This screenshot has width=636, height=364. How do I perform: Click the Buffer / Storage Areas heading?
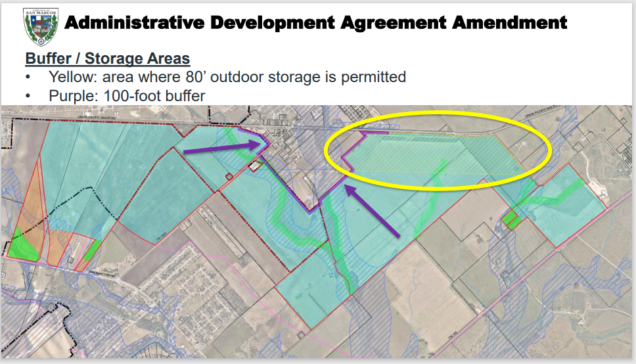click(108, 58)
